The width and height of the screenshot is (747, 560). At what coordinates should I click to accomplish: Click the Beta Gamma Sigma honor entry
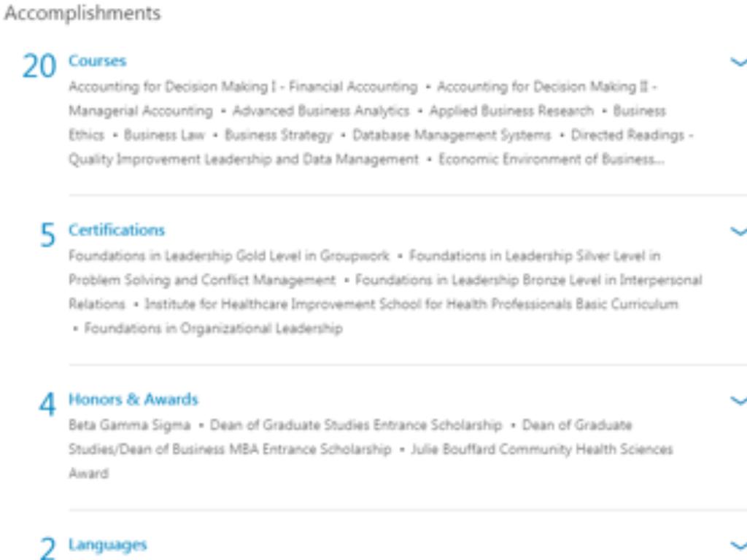pyautogui.click(x=129, y=425)
